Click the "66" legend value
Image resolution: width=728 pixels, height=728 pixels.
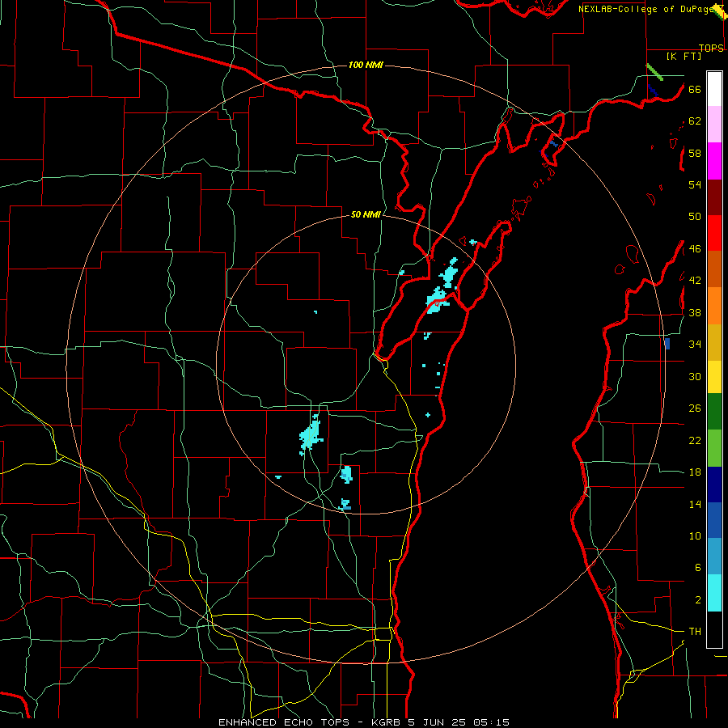[695, 89]
